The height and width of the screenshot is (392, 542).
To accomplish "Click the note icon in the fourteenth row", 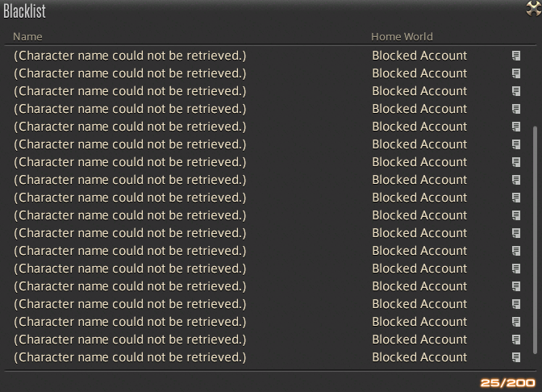I will click(x=516, y=286).
